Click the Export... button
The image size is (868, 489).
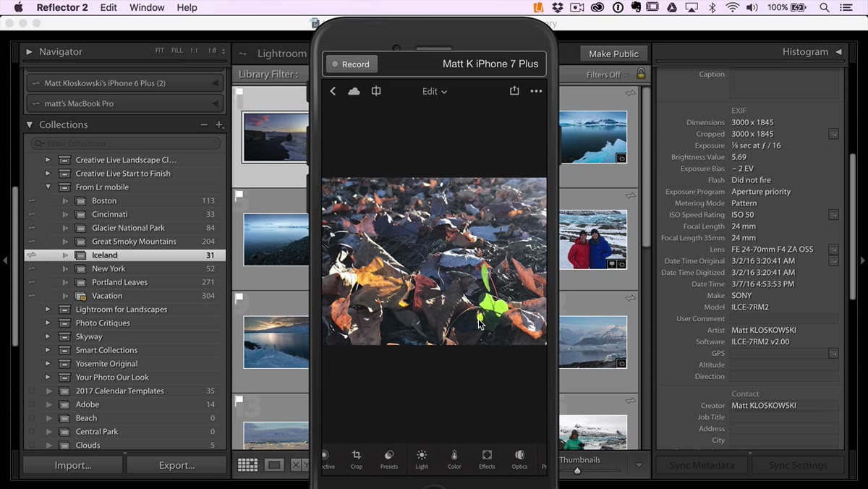pyautogui.click(x=177, y=465)
